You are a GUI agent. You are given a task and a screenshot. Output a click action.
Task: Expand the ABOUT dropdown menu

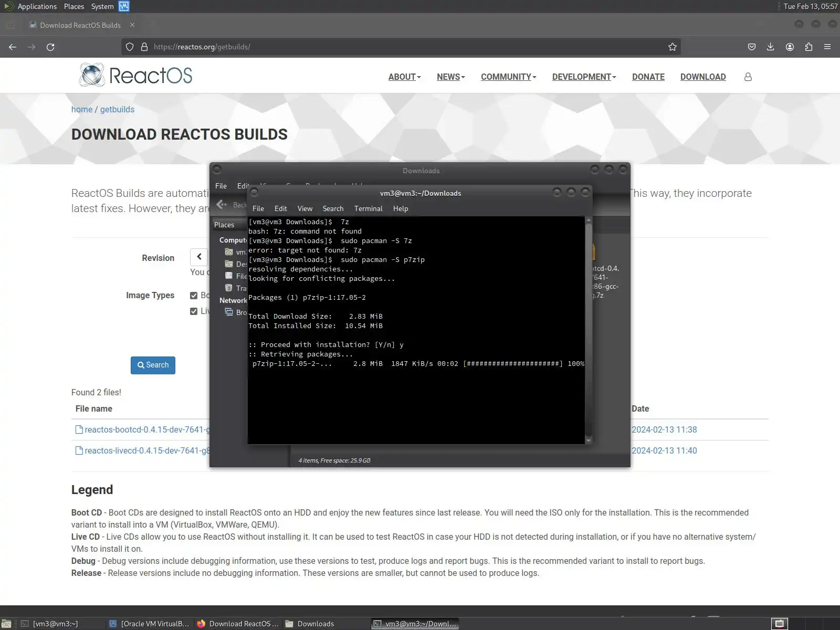pyautogui.click(x=404, y=77)
